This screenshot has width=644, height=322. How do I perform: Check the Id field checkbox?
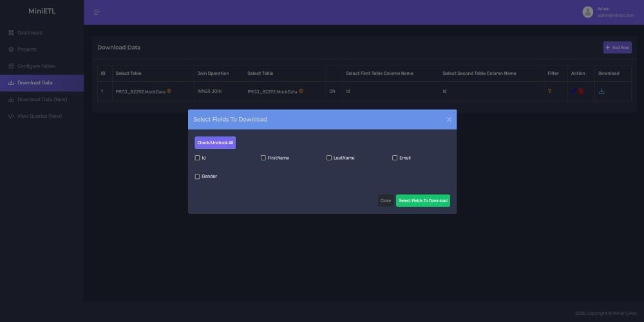[198, 158]
